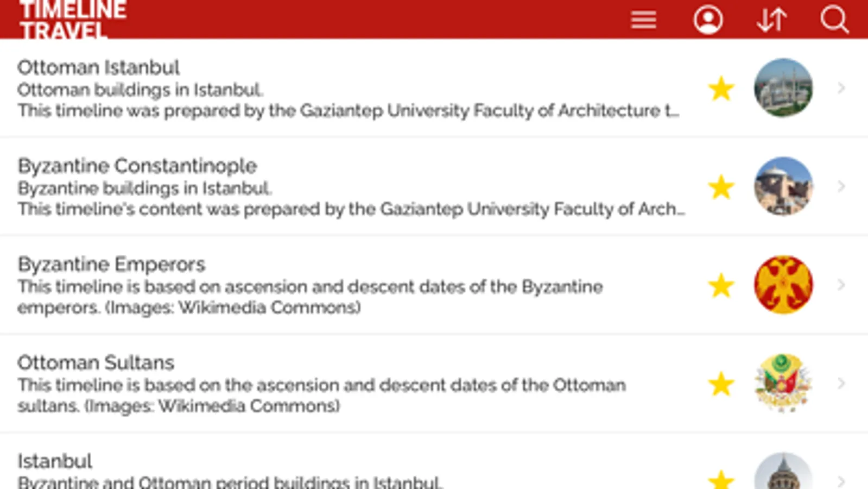Expand Byzantine Emperors using its chevron
The height and width of the screenshot is (489, 868).
coord(841,285)
